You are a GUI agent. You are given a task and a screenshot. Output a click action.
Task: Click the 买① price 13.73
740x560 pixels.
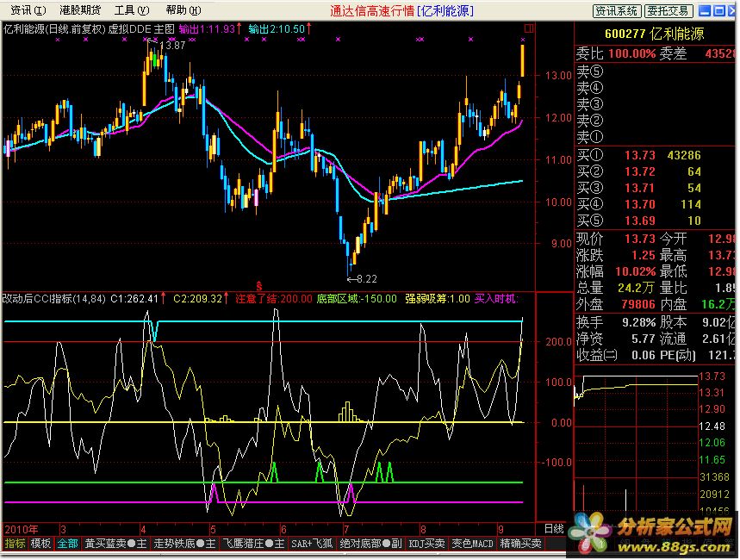(640, 155)
